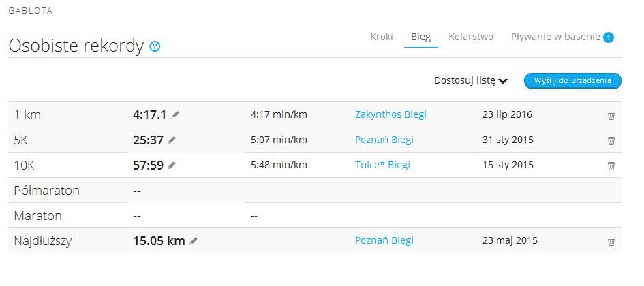Remove the Najdłuższy record with trash icon
644x286 pixels.
(x=611, y=241)
